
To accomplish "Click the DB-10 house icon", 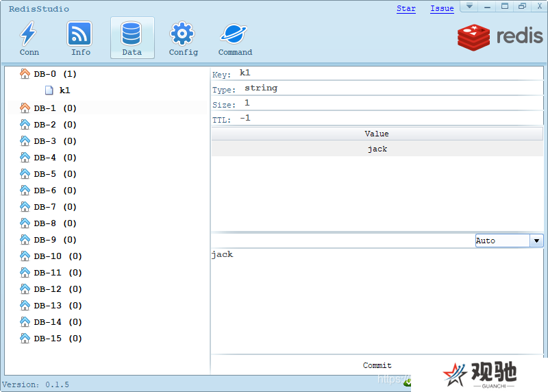I will [x=25, y=256].
